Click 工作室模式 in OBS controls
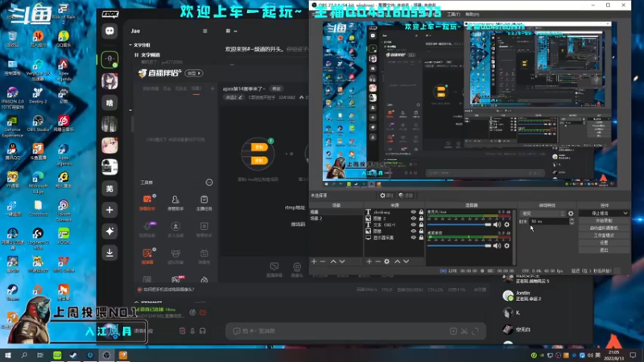The image size is (644, 362). point(604,236)
